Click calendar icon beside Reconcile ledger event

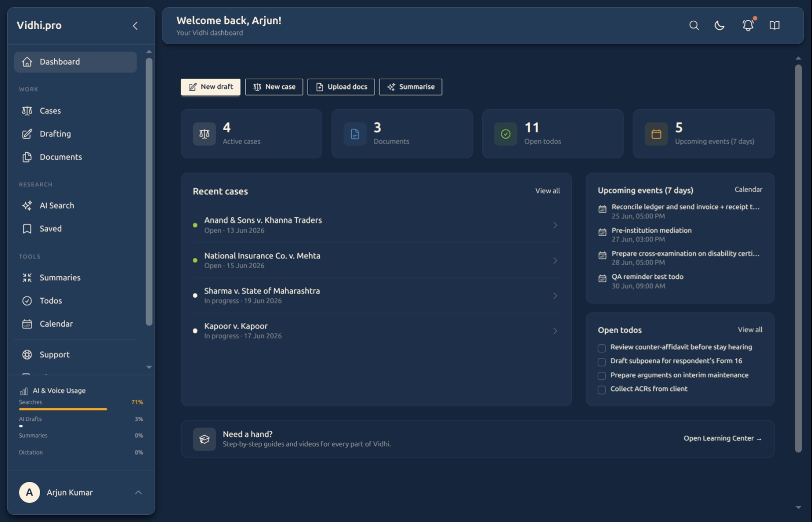tap(602, 209)
